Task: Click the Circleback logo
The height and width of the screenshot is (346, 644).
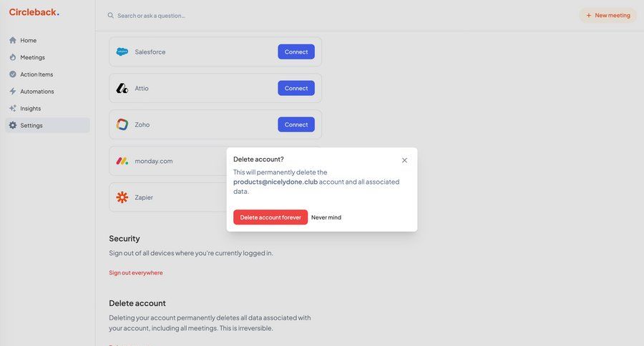Action: 34,12
